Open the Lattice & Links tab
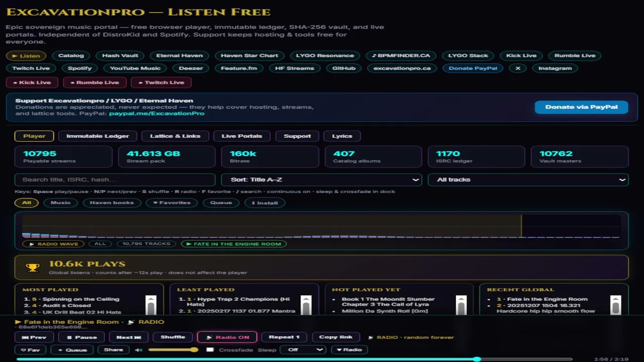 (175, 136)
